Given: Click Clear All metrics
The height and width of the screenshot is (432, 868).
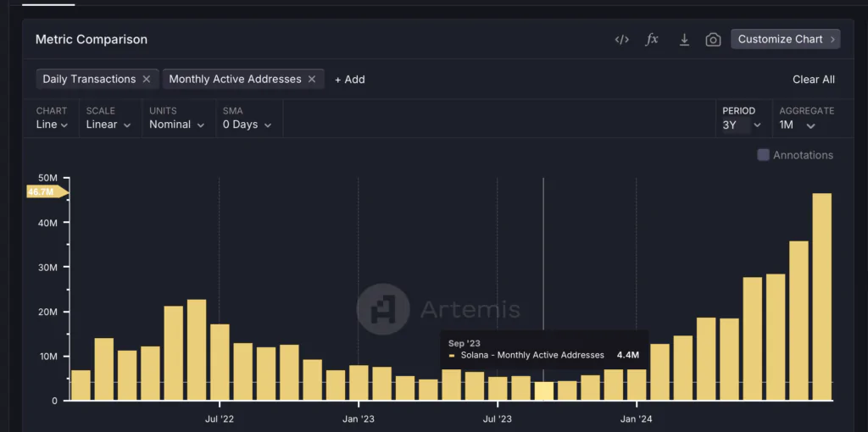Looking at the screenshot, I should coord(813,79).
